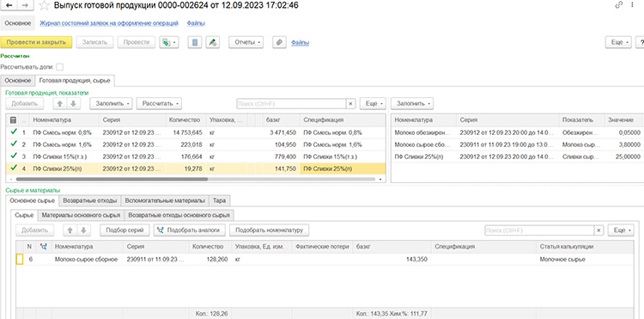Click the Молочное сырье cell

(585, 259)
